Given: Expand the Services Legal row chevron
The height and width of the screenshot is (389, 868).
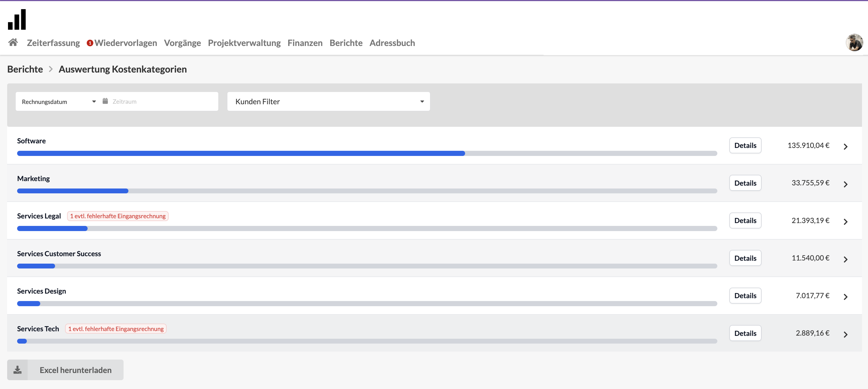Looking at the screenshot, I should pyautogui.click(x=845, y=222).
